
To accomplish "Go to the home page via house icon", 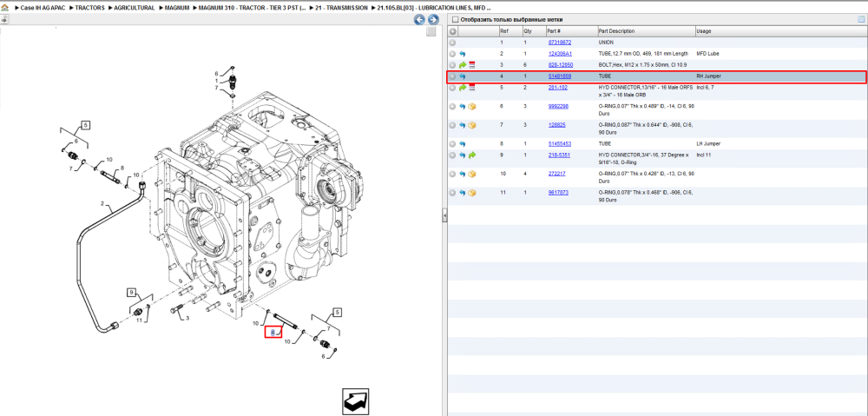I will pyautogui.click(x=4, y=9).
